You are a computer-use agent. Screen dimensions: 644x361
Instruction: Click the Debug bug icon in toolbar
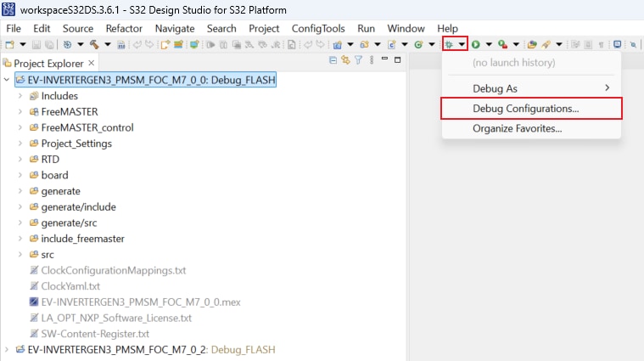(450, 44)
